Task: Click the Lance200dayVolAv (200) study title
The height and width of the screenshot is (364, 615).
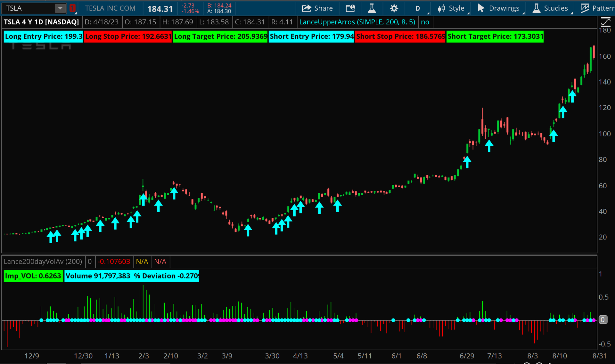Action: 43,262
